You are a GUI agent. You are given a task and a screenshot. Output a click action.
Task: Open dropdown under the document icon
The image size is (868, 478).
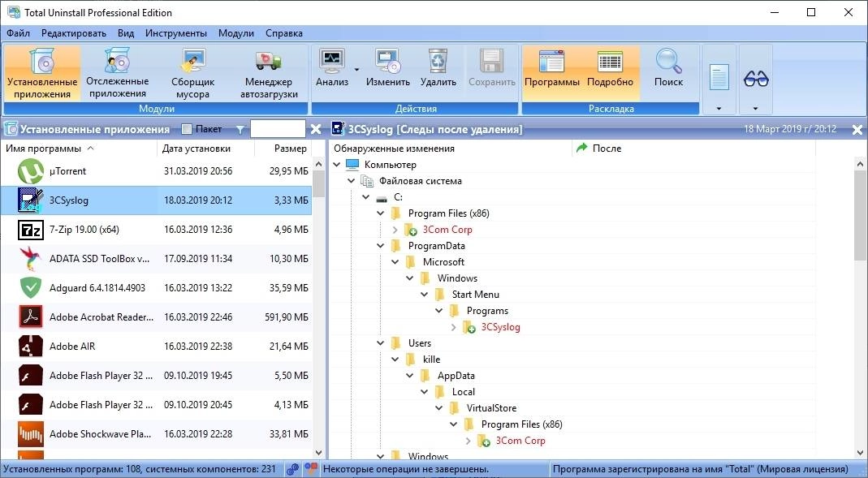[719, 109]
